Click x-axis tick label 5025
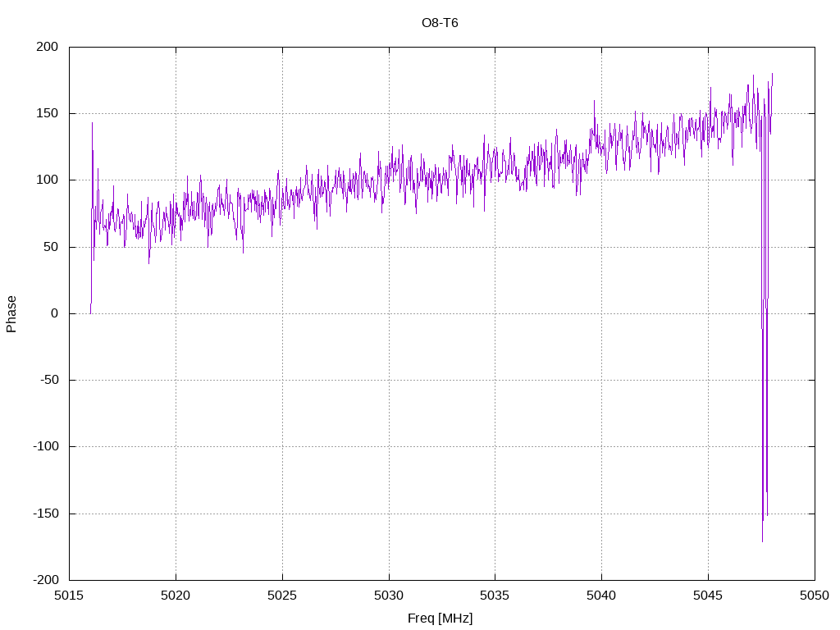The image size is (840, 630). tap(282, 596)
